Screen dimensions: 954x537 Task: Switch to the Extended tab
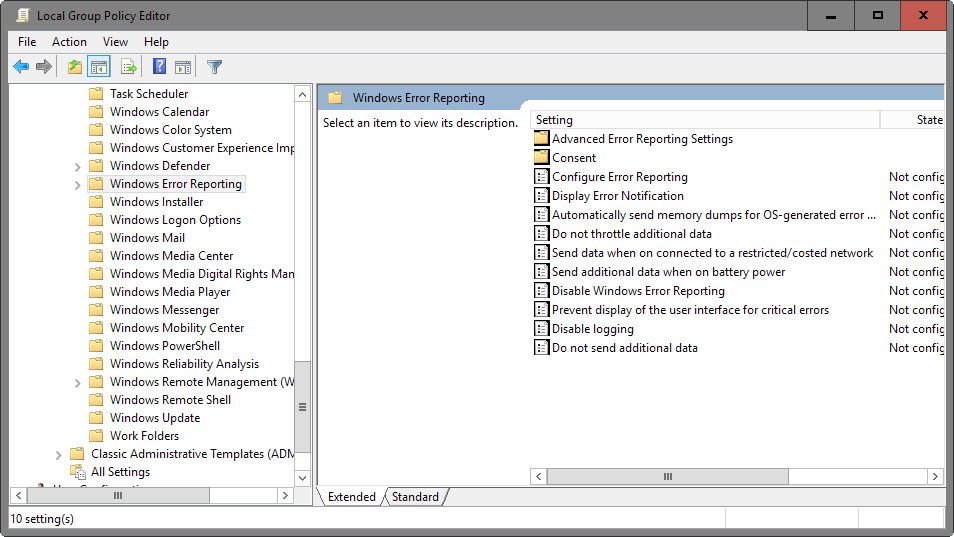352,497
